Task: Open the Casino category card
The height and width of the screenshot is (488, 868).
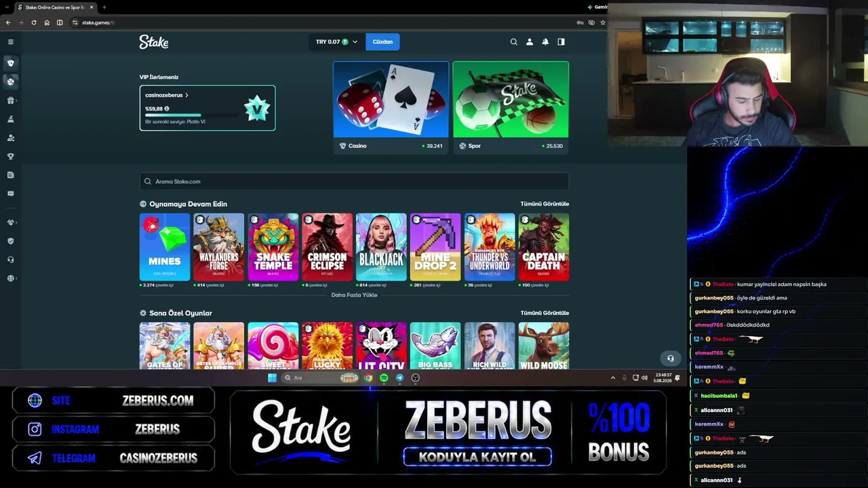Action: 391,107
